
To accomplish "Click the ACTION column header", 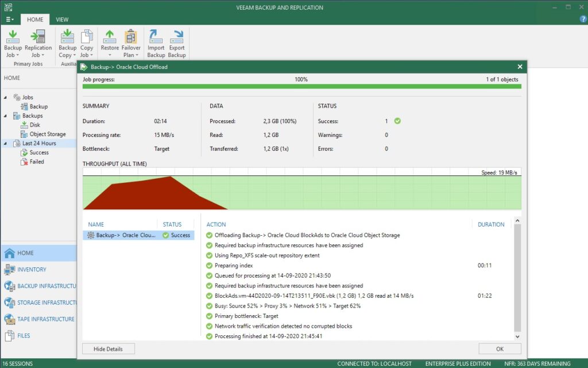I will click(x=216, y=225).
